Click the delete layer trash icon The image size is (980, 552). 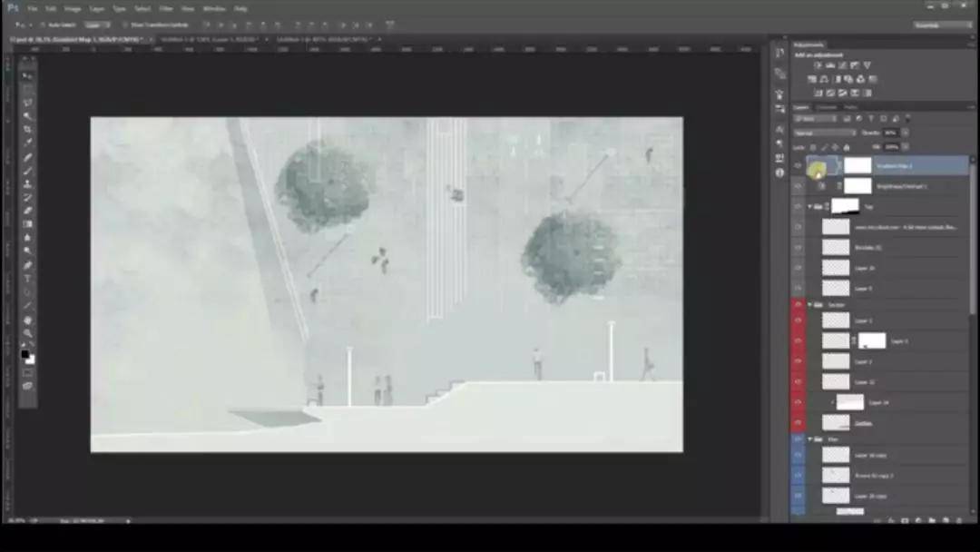tap(959, 520)
